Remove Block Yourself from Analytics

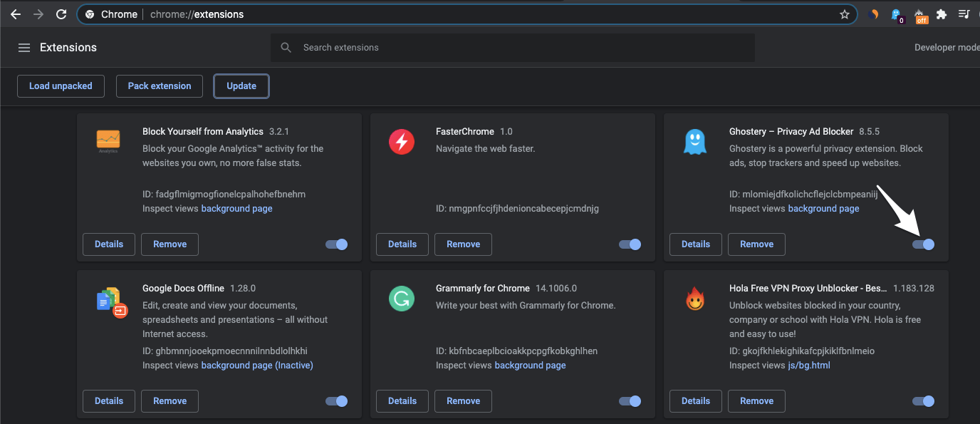(170, 244)
